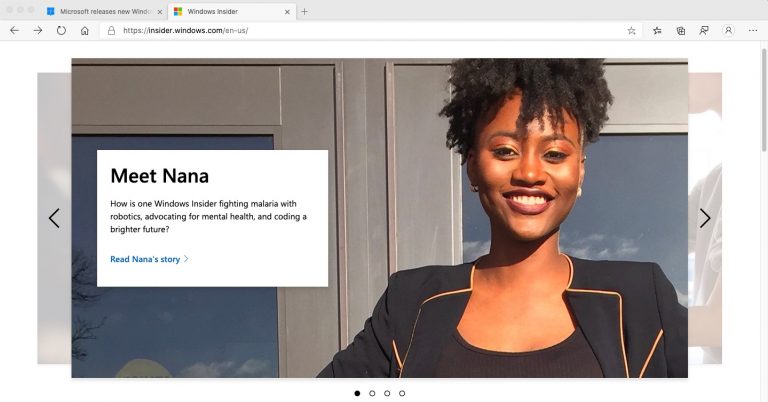Viewport: 768px width, 402px height.
Task: Click the feedback icon in toolbar
Action: (704, 30)
